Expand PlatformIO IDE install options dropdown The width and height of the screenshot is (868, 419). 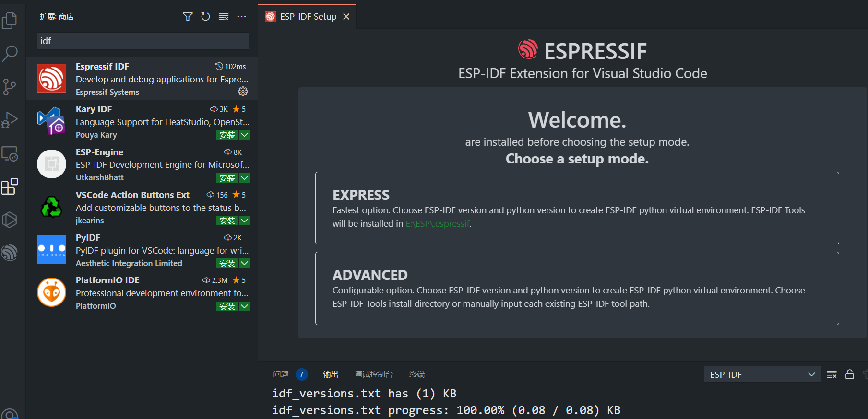coord(244,306)
